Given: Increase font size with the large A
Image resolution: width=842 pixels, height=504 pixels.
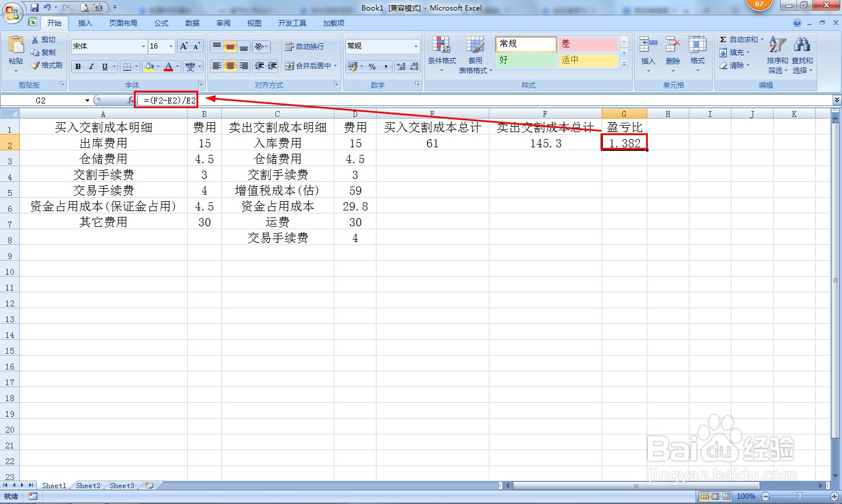Looking at the screenshot, I should pyautogui.click(x=184, y=46).
